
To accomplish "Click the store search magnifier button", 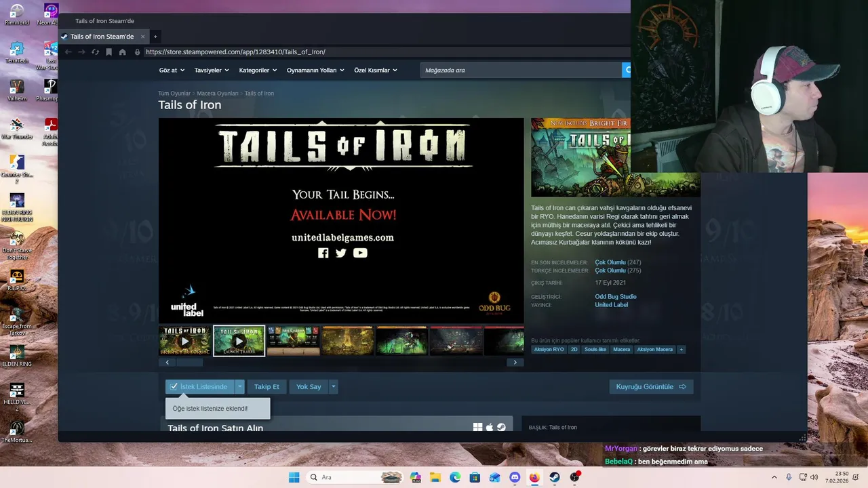I will pos(627,70).
